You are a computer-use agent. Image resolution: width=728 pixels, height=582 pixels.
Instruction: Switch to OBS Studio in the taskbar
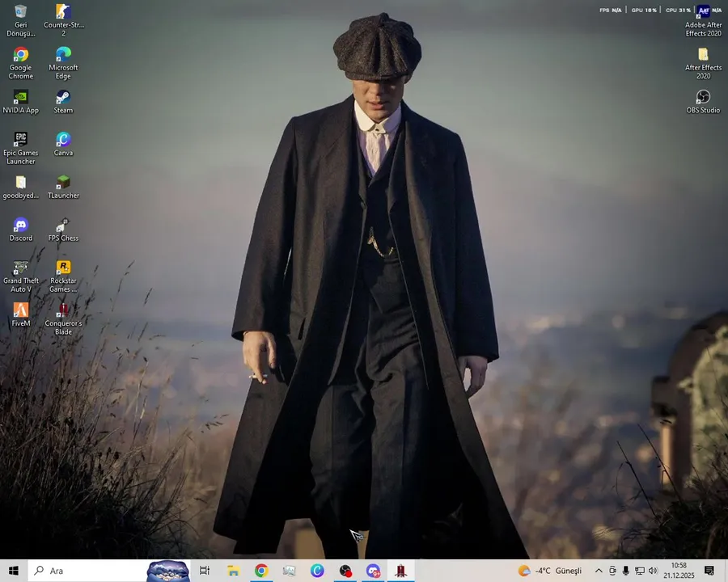[345, 571]
